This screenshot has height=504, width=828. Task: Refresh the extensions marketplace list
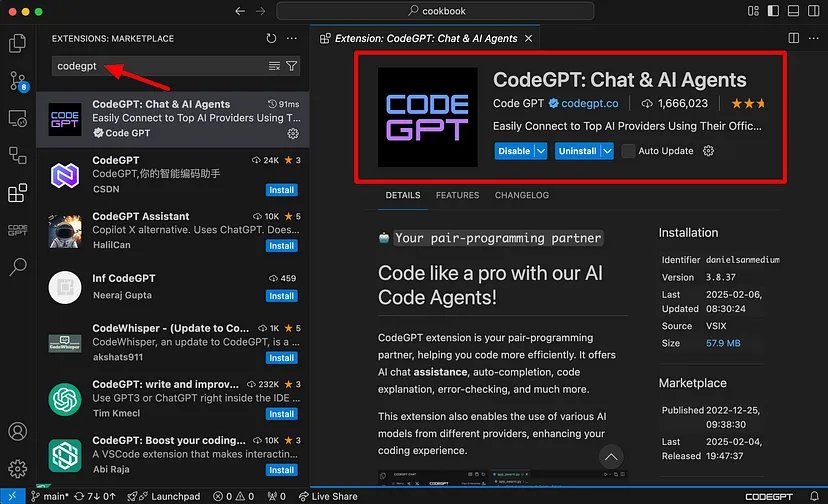[271, 38]
